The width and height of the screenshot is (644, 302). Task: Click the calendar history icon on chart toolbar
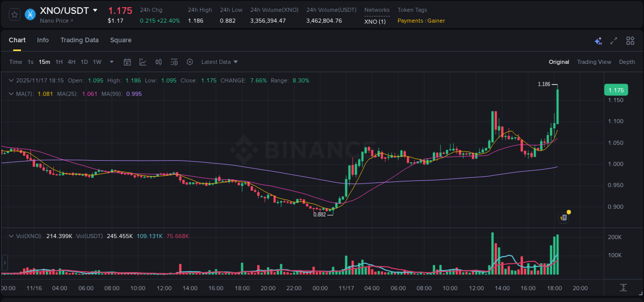coord(127,62)
